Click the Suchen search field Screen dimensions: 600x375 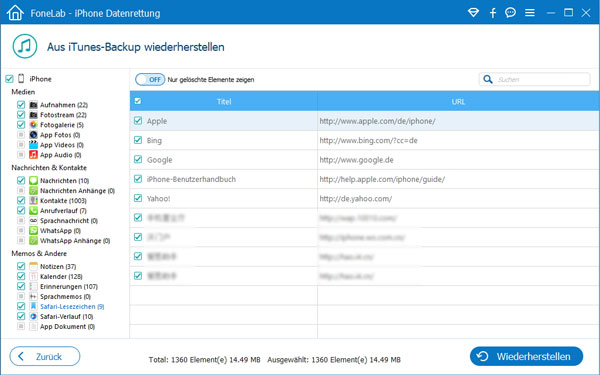(534, 79)
